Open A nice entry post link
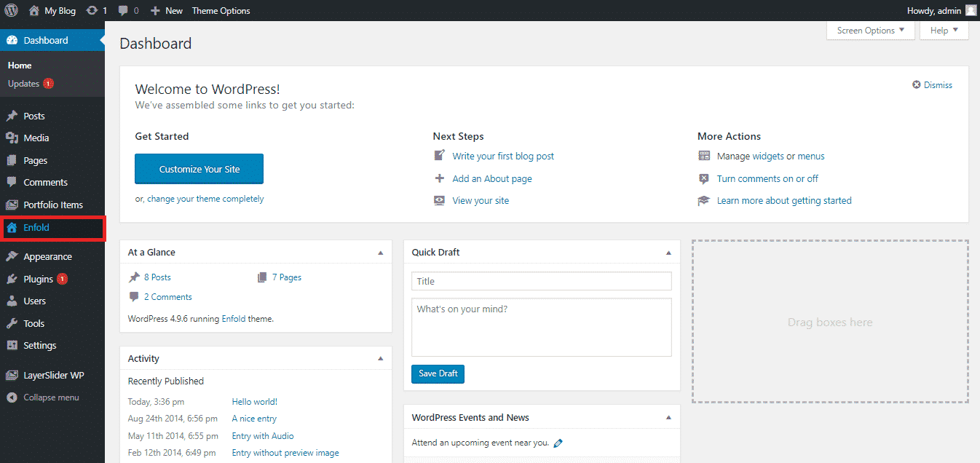The width and height of the screenshot is (980, 463). [254, 419]
